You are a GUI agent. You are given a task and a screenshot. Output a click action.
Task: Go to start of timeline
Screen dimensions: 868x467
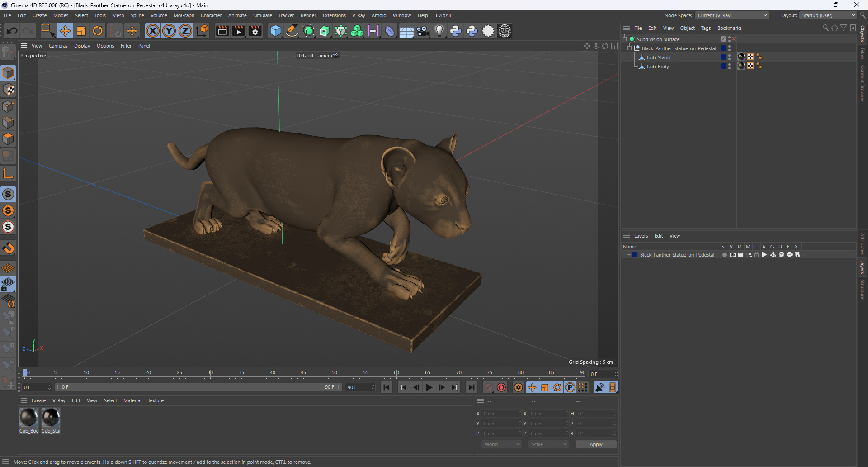point(387,387)
